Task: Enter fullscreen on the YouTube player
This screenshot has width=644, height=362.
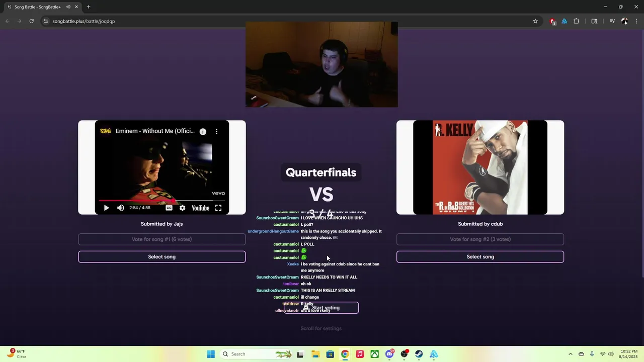Action: tap(218, 208)
